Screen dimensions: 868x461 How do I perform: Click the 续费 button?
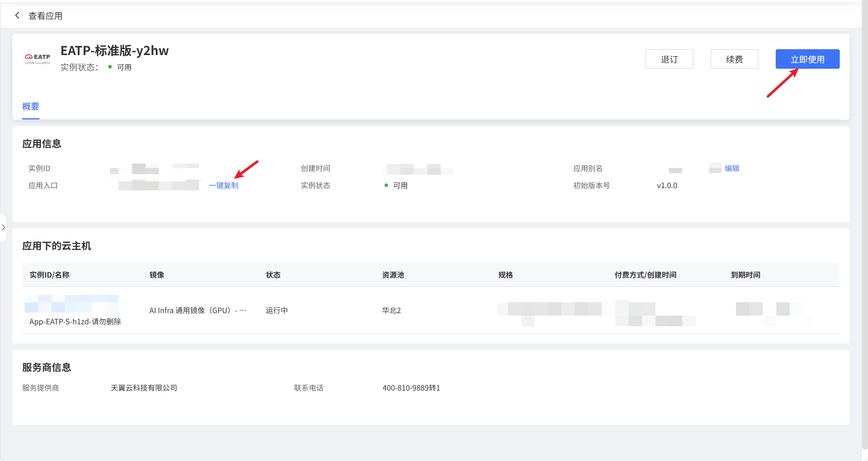click(x=734, y=59)
